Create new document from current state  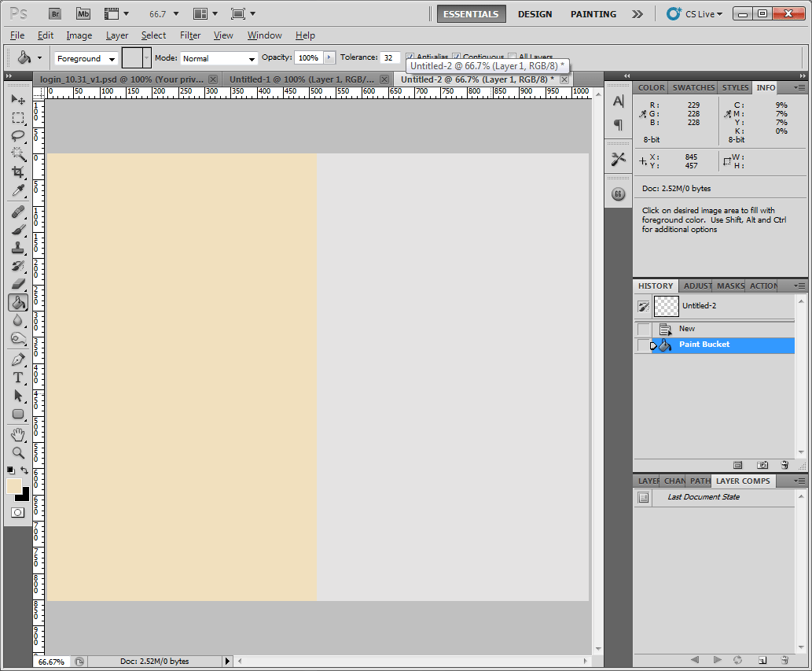pos(738,465)
